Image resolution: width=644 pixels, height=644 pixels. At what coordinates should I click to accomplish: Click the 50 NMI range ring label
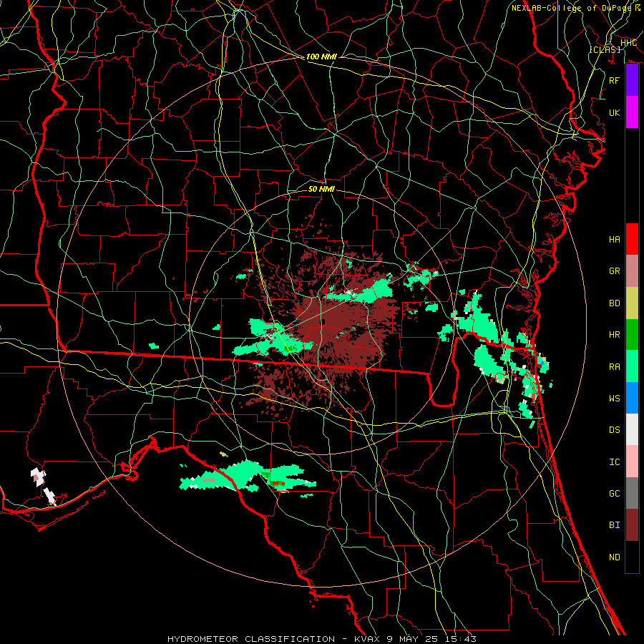tap(321, 189)
